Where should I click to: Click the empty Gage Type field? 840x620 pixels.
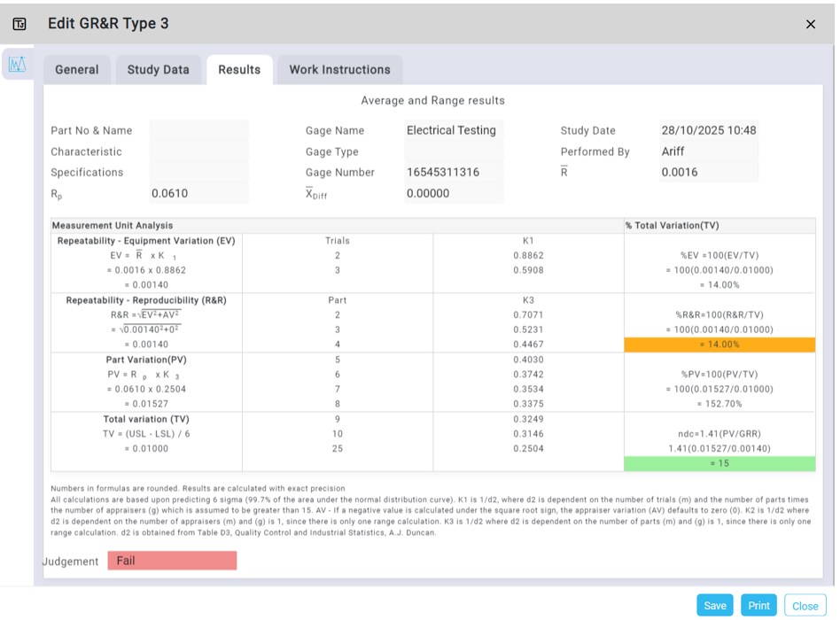click(x=453, y=151)
